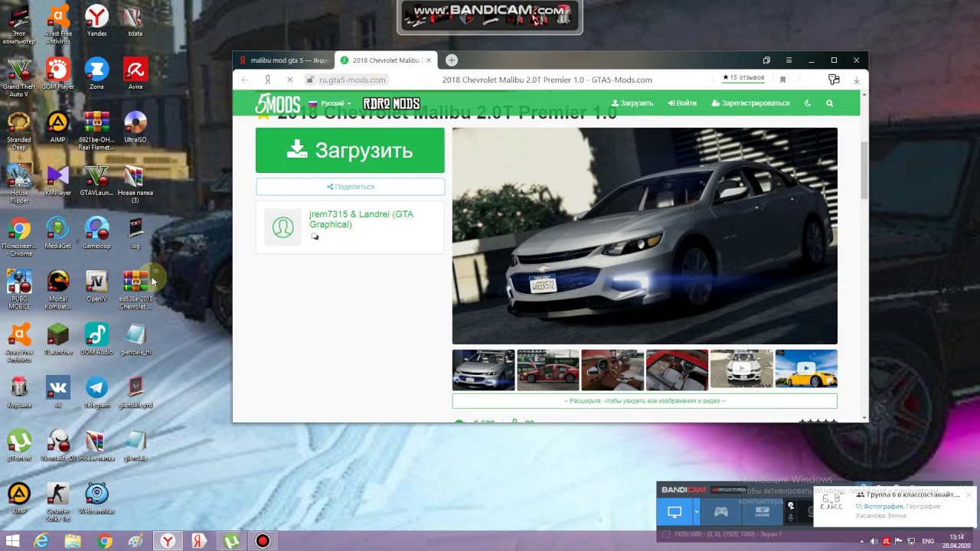
Task: Launch Gameloop from the desktop
Action: (96, 233)
